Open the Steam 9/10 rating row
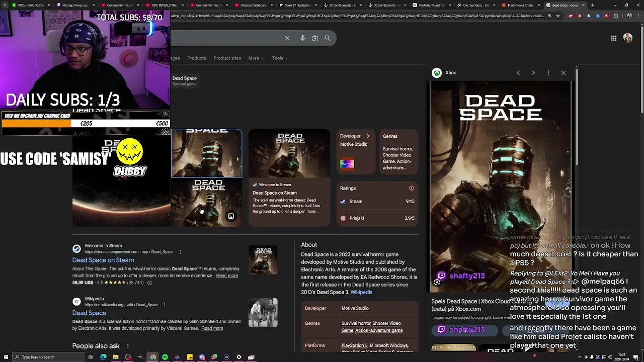The width and height of the screenshot is (644, 362). 377,201
